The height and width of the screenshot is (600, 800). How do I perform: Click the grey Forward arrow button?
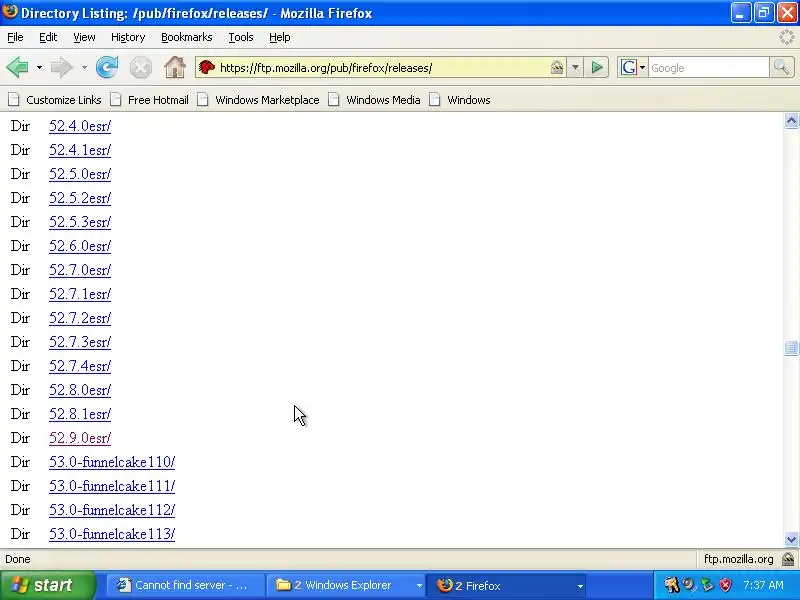pos(62,67)
